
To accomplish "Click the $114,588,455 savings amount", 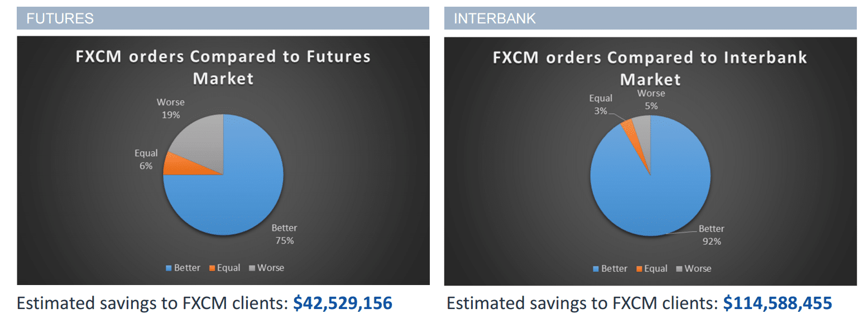I will 778,303.
